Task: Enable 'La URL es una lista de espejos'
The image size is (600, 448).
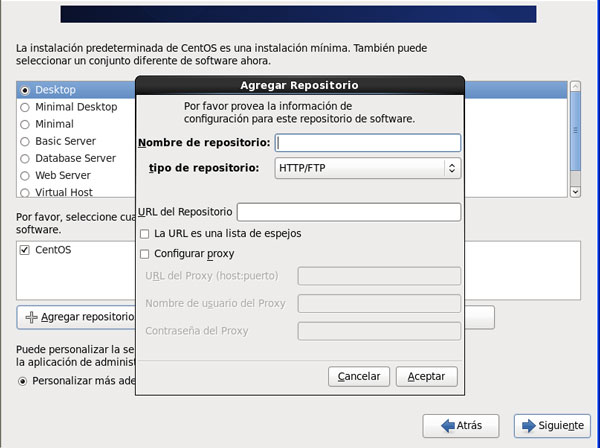Action: (146, 233)
